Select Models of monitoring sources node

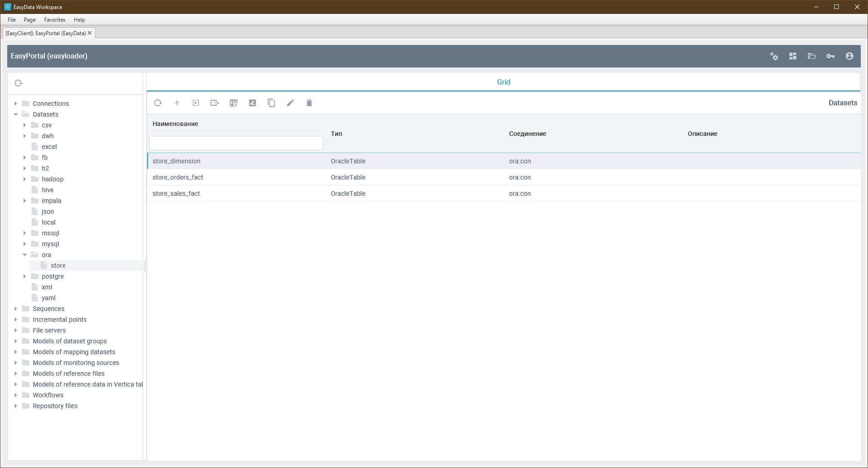76,363
